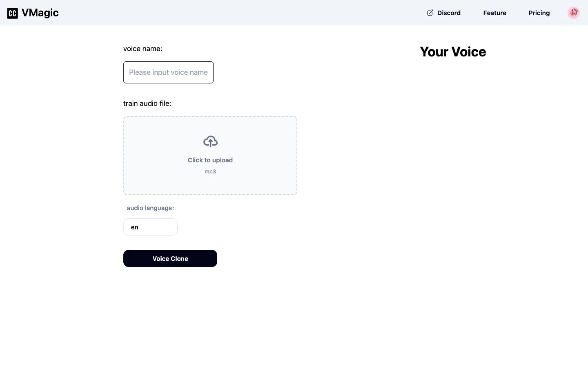
Task: Click the 'train audio file:' label
Action: (147, 103)
